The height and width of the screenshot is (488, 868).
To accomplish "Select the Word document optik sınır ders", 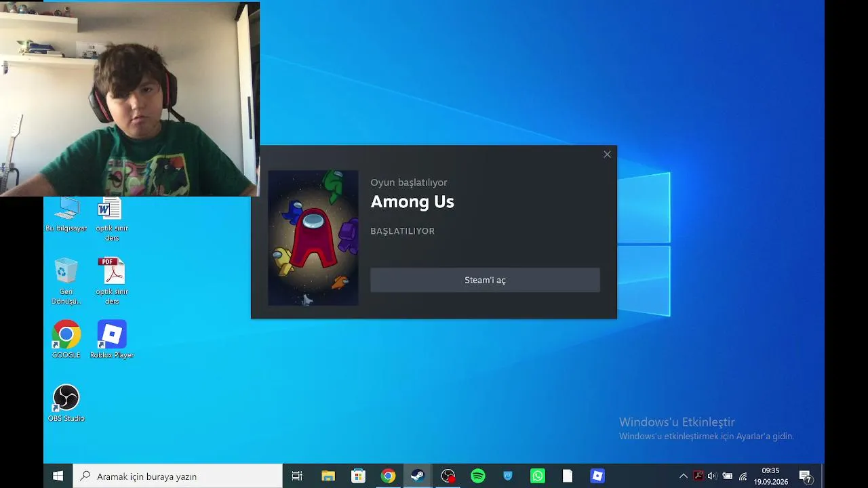I will [x=112, y=220].
